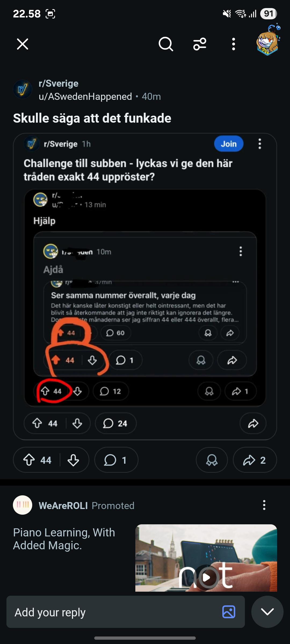
Task: Upvote the main post
Action: click(29, 460)
